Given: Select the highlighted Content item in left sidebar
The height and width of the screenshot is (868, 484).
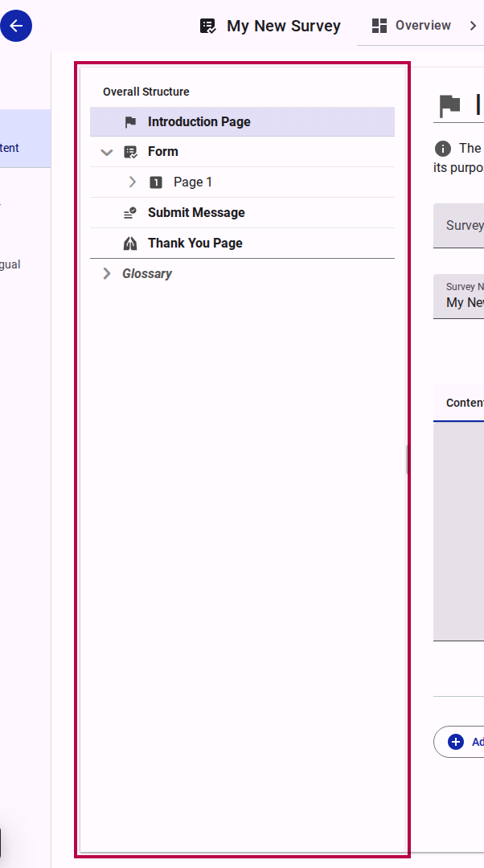Looking at the screenshot, I should pyautogui.click(x=26, y=138).
